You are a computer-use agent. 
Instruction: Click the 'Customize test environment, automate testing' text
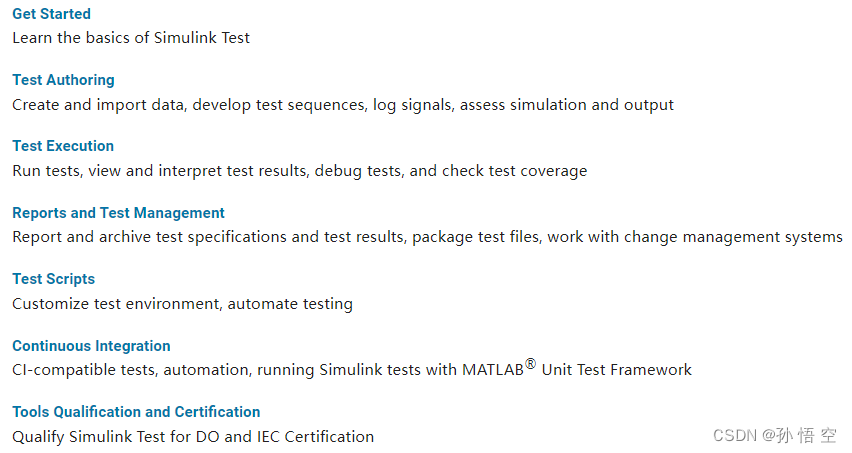tap(183, 304)
